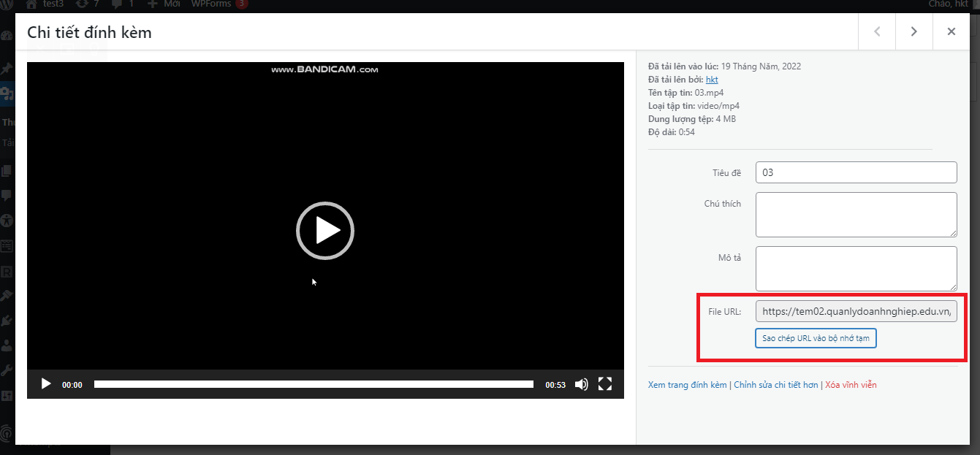Open the WPForms admin bar menu
This screenshot has height=455, width=980.
coord(211,4)
